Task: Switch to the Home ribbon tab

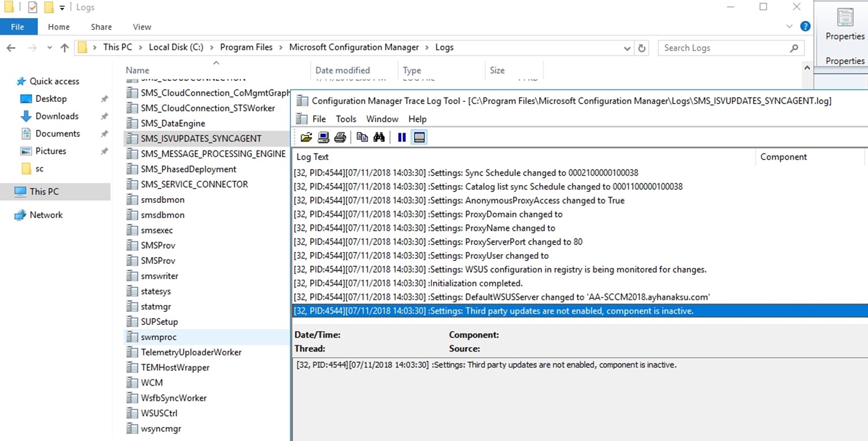Action: [x=59, y=27]
